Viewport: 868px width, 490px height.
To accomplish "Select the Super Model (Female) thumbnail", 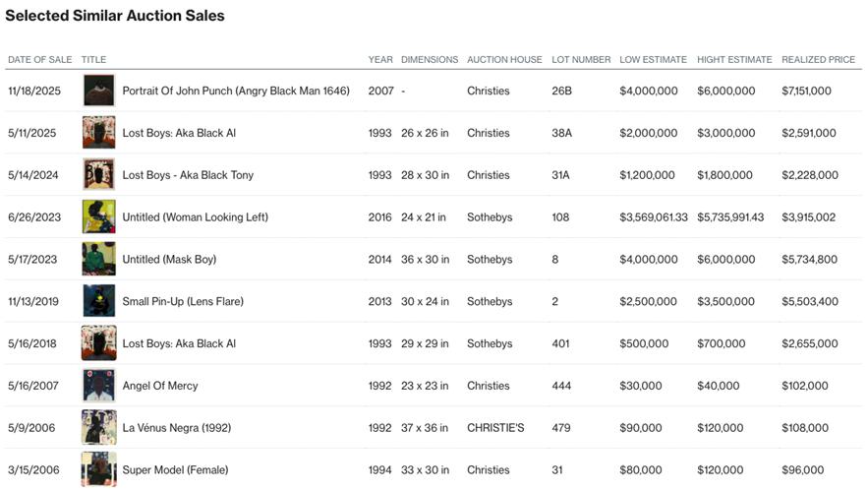I will tap(98, 469).
